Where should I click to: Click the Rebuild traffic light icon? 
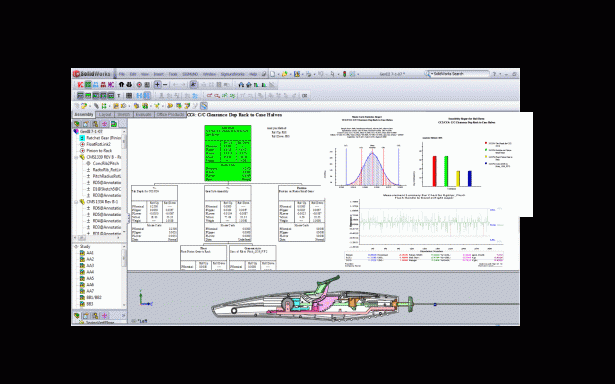(x=344, y=74)
